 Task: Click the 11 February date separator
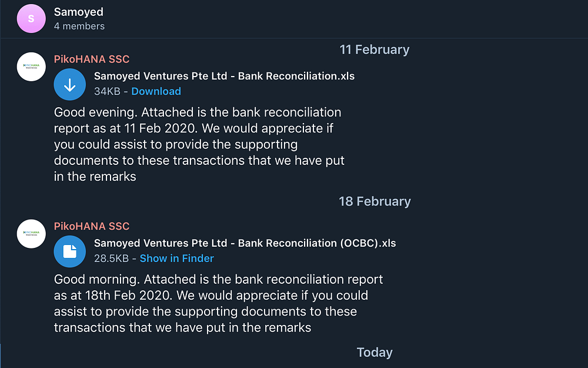(x=374, y=49)
